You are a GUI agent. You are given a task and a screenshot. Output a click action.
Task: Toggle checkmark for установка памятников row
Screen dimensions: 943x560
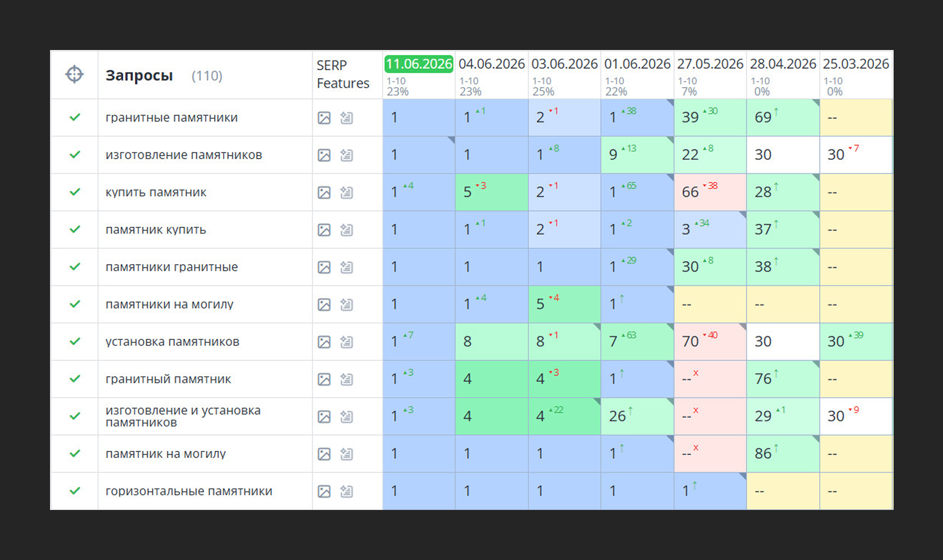point(74,341)
